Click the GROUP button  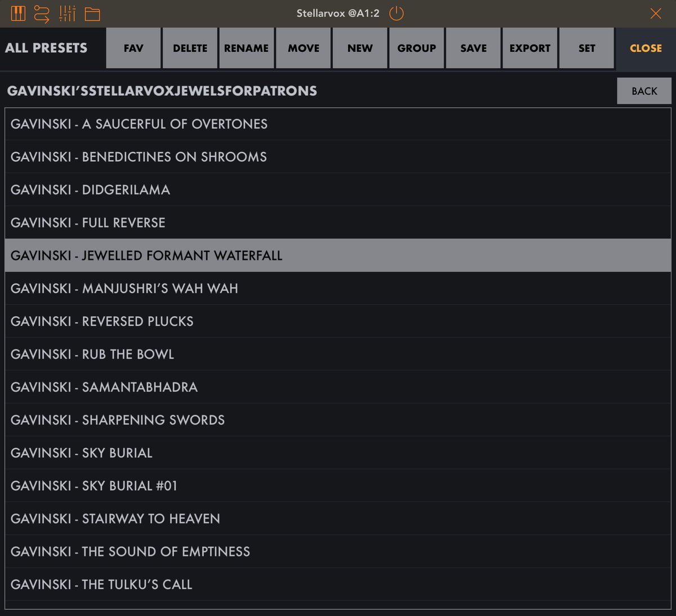(417, 48)
